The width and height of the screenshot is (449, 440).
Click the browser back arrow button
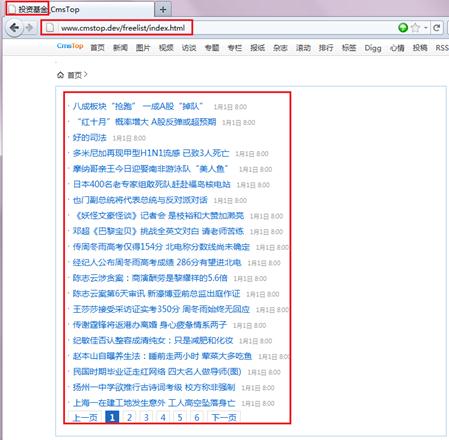click(x=14, y=28)
